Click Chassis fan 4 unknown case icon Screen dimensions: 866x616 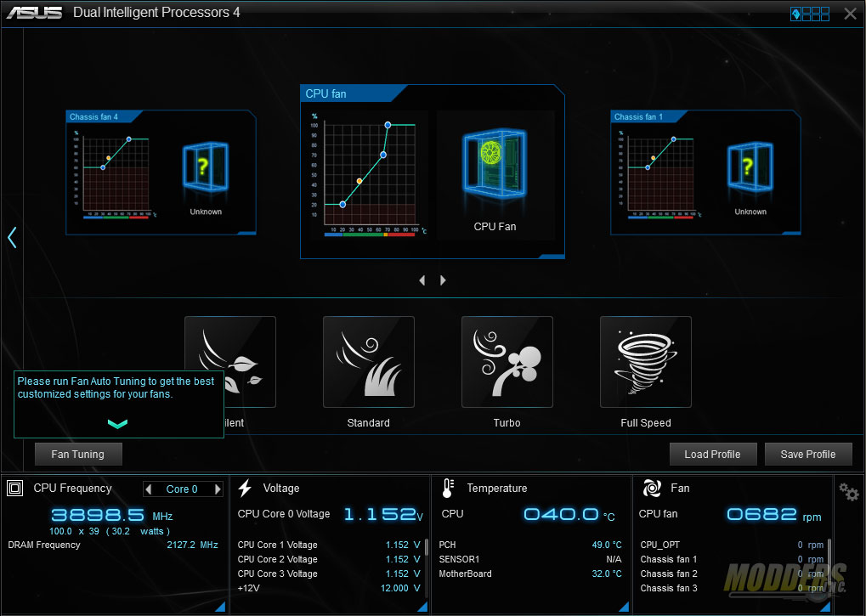[x=206, y=167]
